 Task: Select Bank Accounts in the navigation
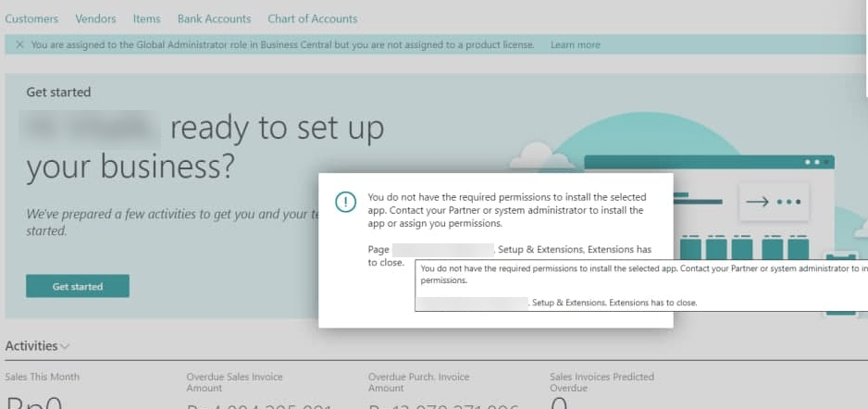[214, 19]
